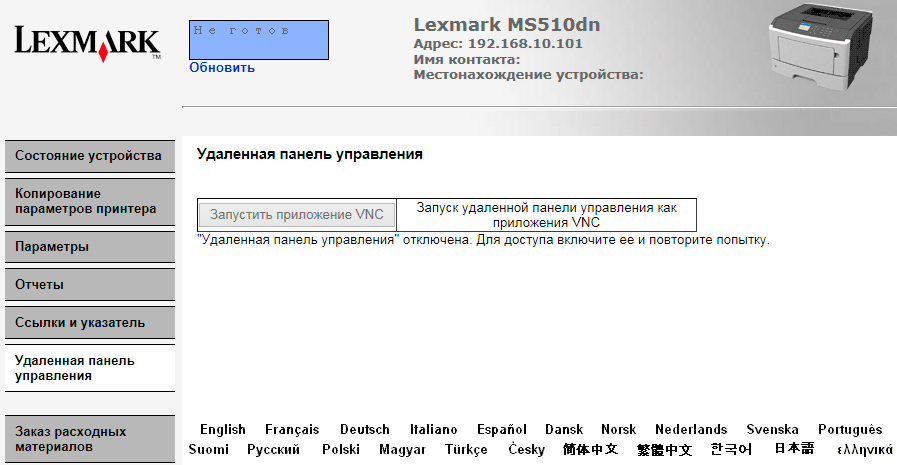Screen dimensions: 897x465
Task: Switch language to Magyar
Action: [x=402, y=450]
